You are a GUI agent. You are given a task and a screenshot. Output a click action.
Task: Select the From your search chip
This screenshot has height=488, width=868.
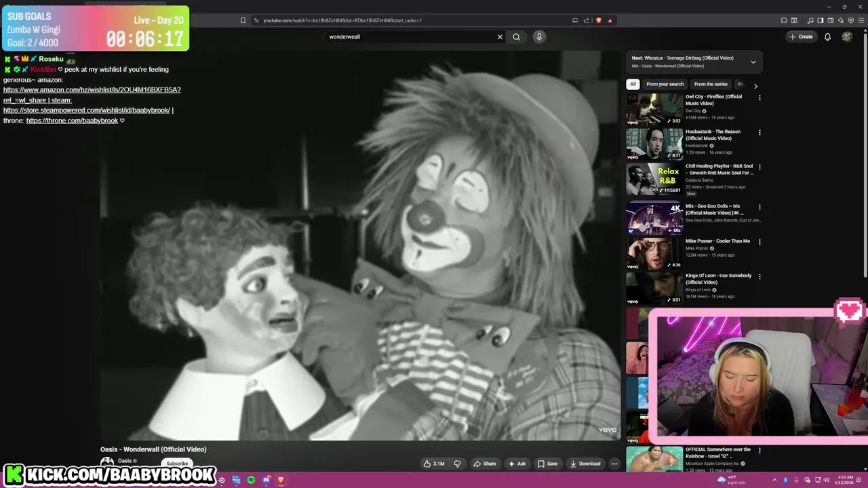point(665,84)
